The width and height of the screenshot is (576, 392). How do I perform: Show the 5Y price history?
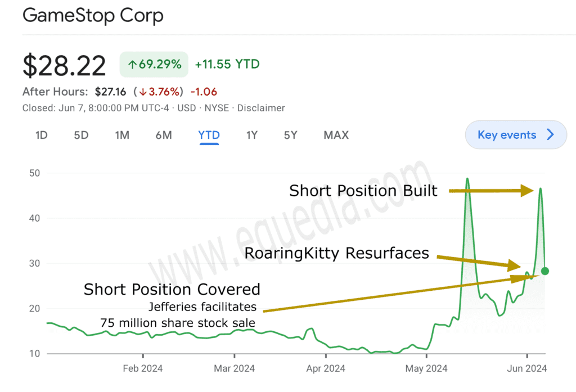[x=290, y=135]
